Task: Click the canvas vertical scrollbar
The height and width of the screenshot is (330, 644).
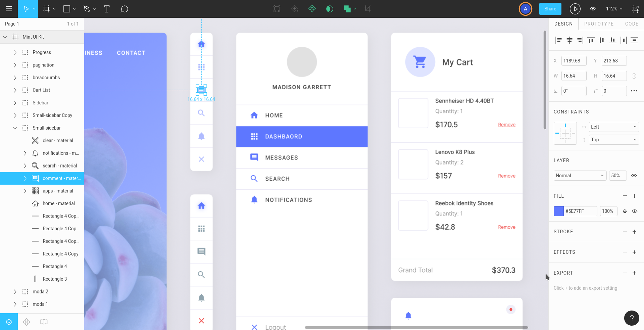Action: [x=545, y=80]
